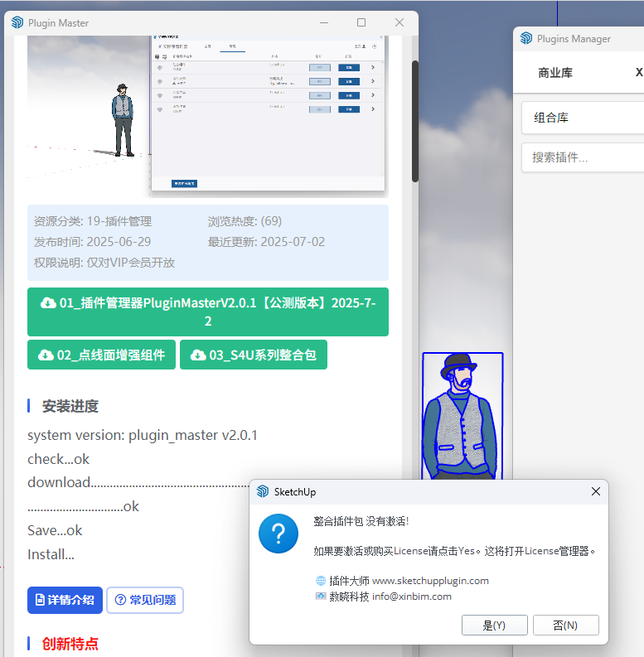Close the SketchUp activation dialog
This screenshot has height=657, width=644.
click(595, 491)
